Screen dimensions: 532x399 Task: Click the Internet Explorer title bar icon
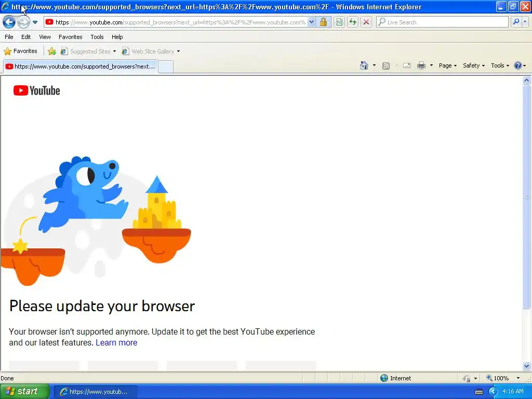click(5, 6)
